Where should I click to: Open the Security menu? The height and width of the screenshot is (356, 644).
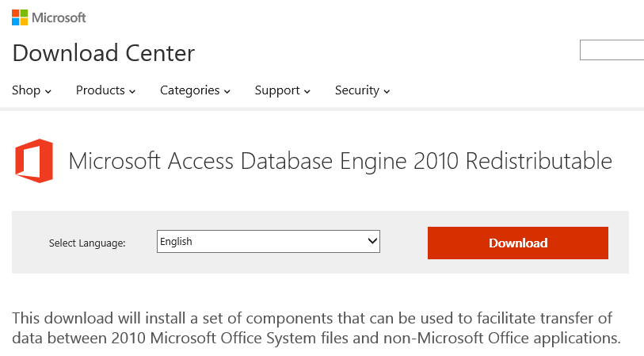356,90
